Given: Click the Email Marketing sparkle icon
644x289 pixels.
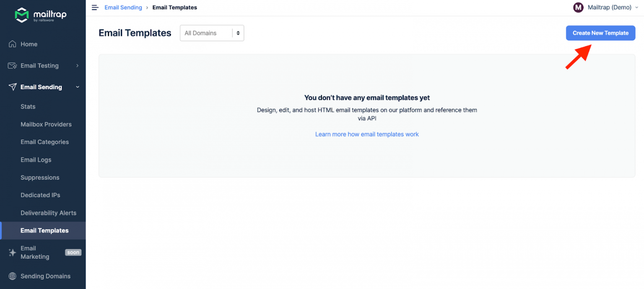Looking at the screenshot, I should click(x=13, y=253).
